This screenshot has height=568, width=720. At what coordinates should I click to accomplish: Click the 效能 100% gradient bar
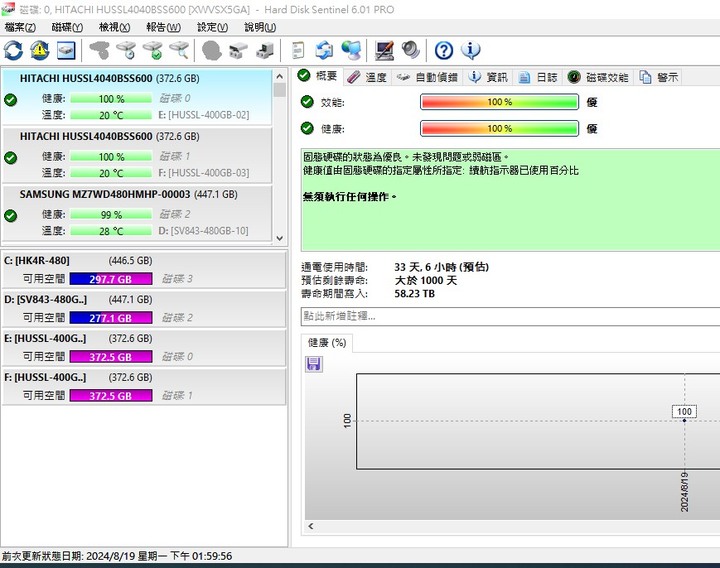pyautogui.click(x=499, y=102)
